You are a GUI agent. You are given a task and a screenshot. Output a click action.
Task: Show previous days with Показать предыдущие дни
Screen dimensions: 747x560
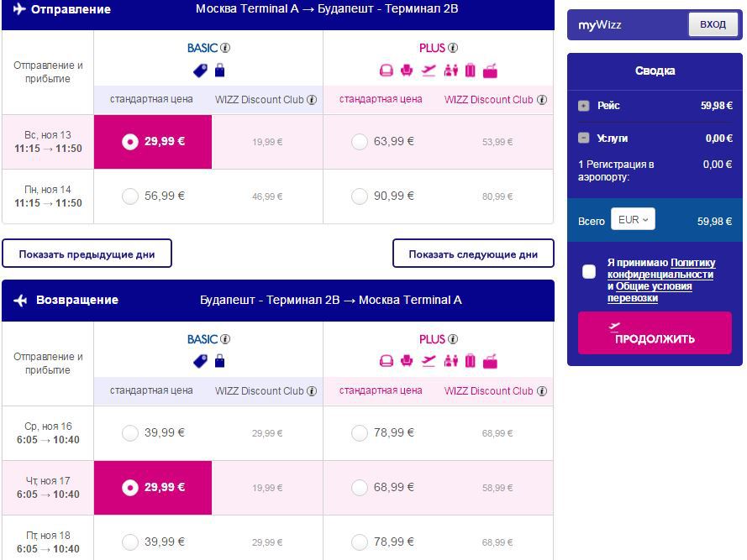click(x=87, y=254)
